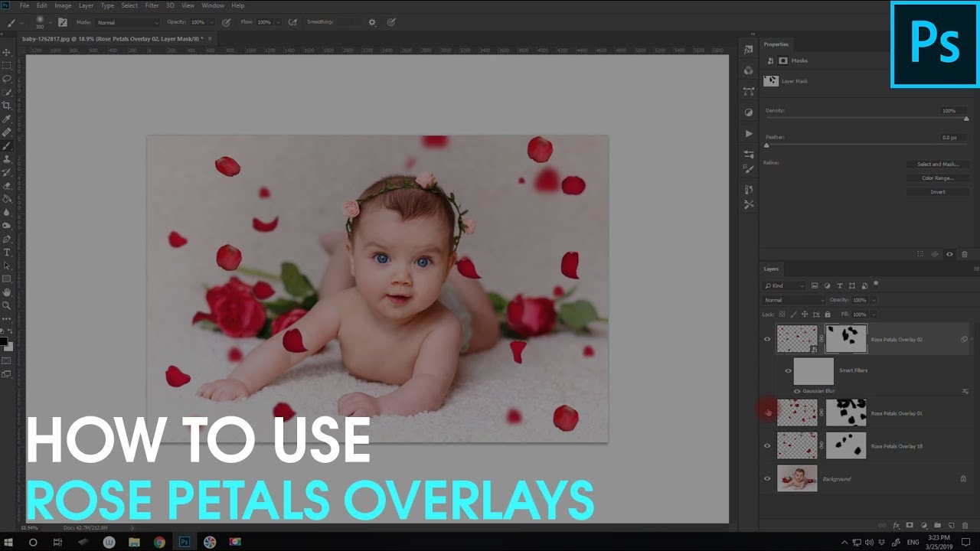
Task: Click the Feather slider handle
Action: click(766, 145)
